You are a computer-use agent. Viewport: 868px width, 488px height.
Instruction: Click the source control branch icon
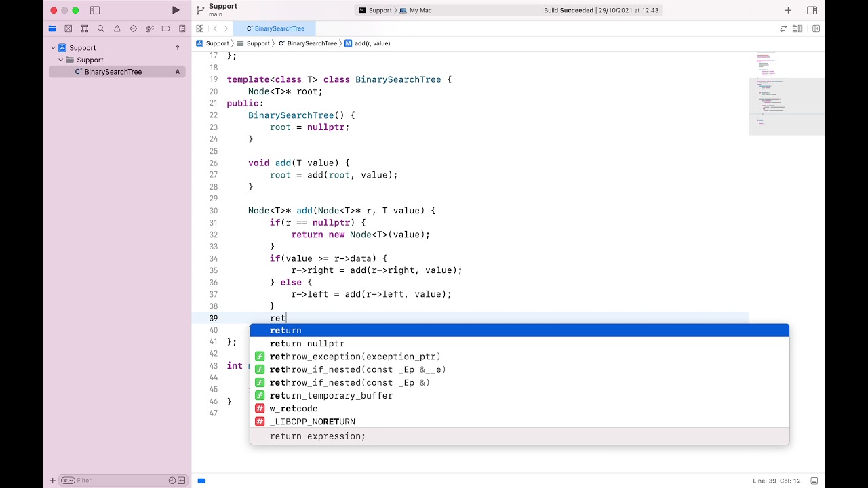pos(200,10)
